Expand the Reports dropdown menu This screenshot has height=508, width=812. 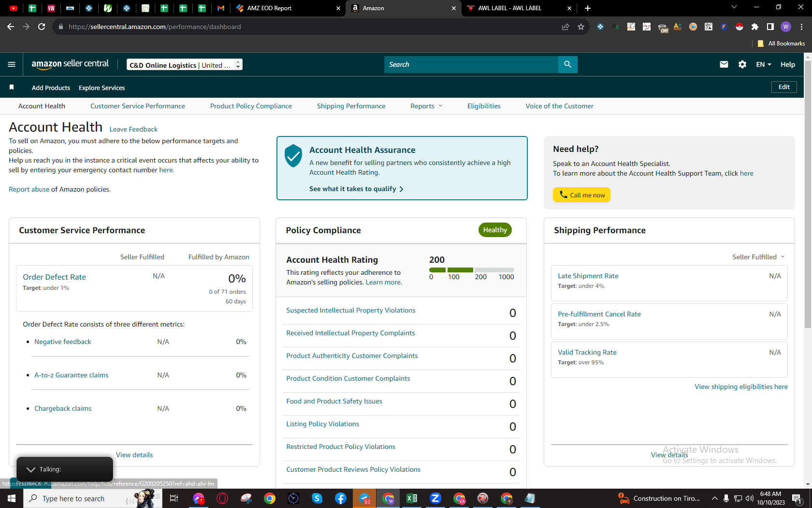[426, 106]
